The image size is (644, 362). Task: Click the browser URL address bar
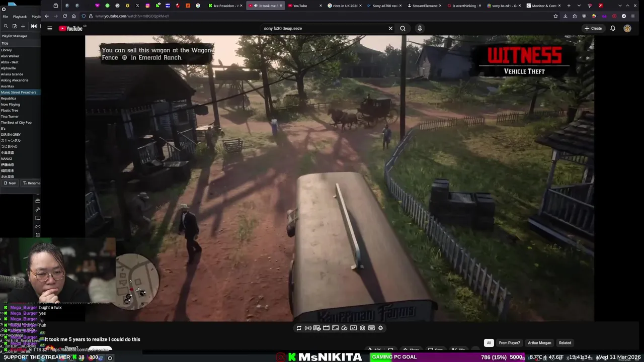point(317,16)
